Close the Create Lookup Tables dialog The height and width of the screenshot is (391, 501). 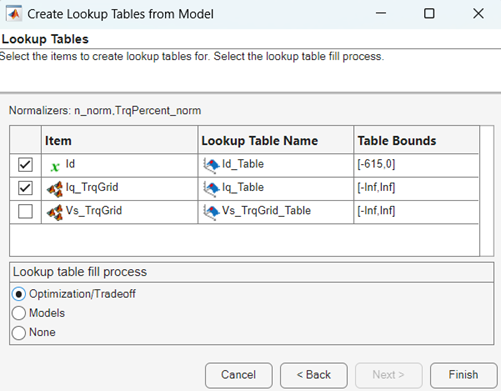click(478, 14)
